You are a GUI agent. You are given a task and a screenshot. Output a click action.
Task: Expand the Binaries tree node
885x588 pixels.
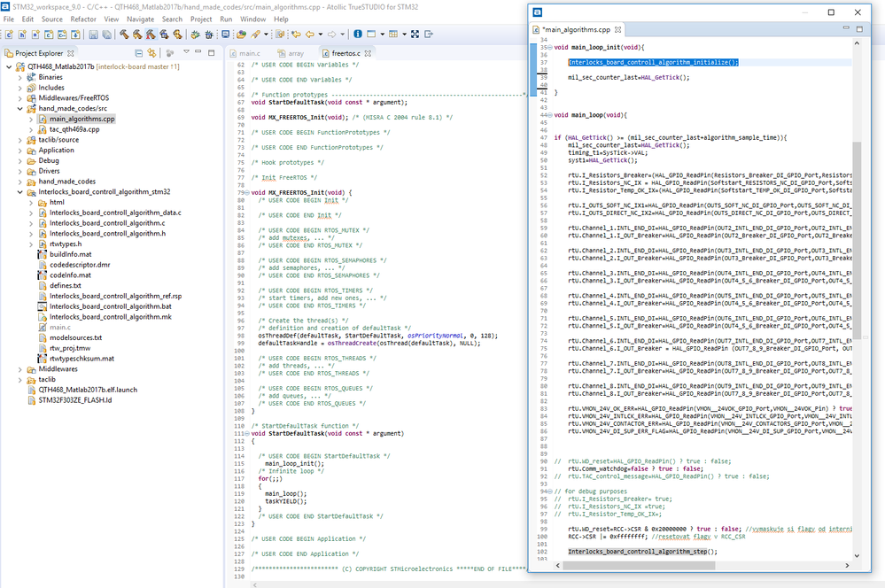tap(19, 77)
